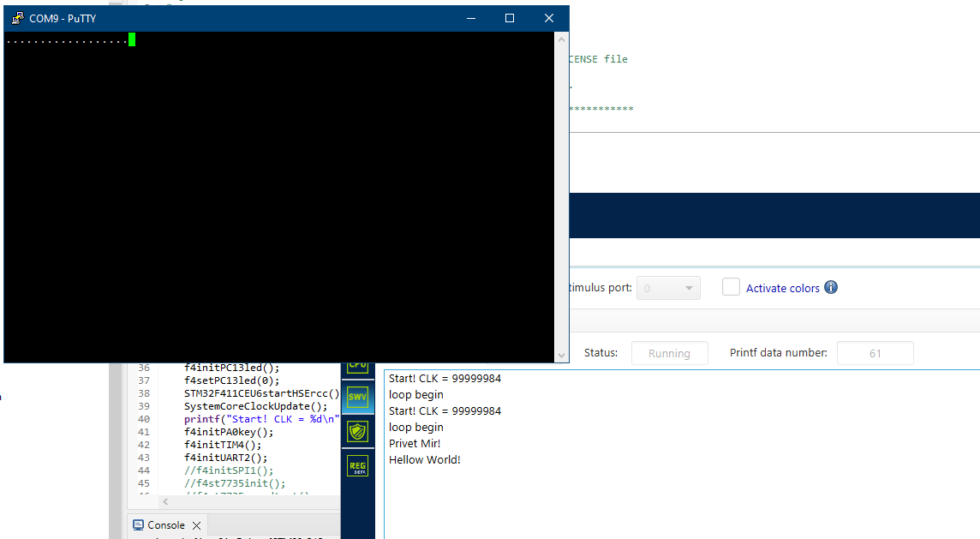Screen dimensions: 980x539
Task: Click the Activate colors label link
Action: point(782,288)
